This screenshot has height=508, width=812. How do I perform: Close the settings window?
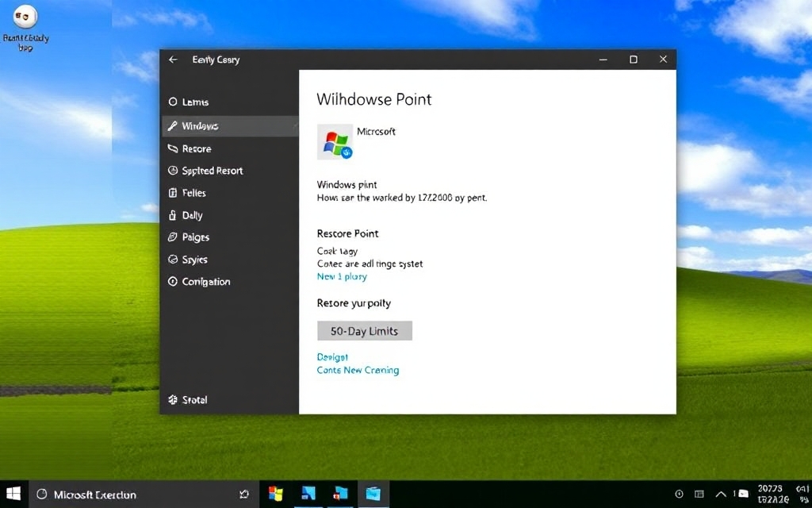(663, 59)
